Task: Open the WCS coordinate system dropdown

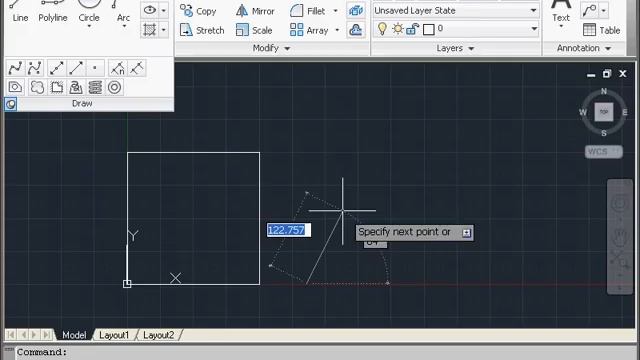Action: [x=604, y=152]
